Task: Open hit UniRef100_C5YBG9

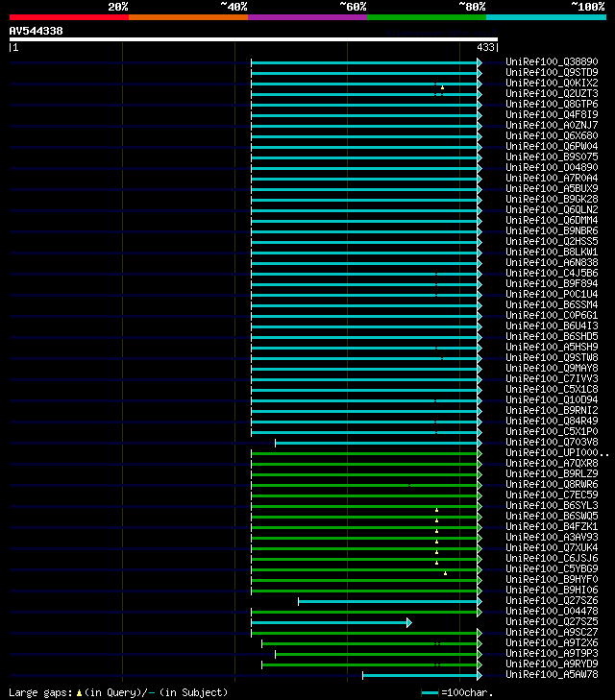Action: click(552, 568)
